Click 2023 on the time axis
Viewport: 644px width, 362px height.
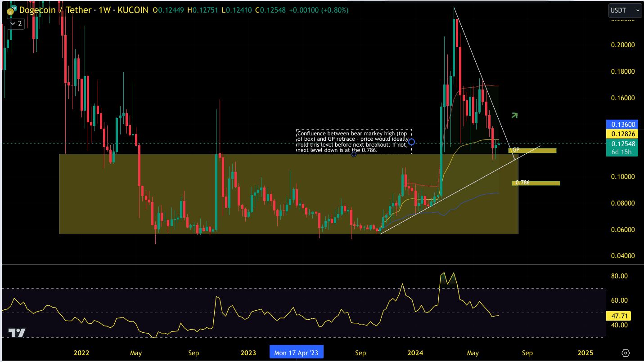point(248,353)
